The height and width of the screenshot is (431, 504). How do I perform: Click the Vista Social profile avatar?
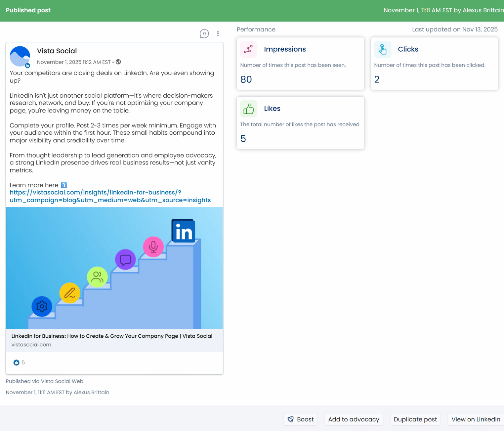click(x=20, y=57)
